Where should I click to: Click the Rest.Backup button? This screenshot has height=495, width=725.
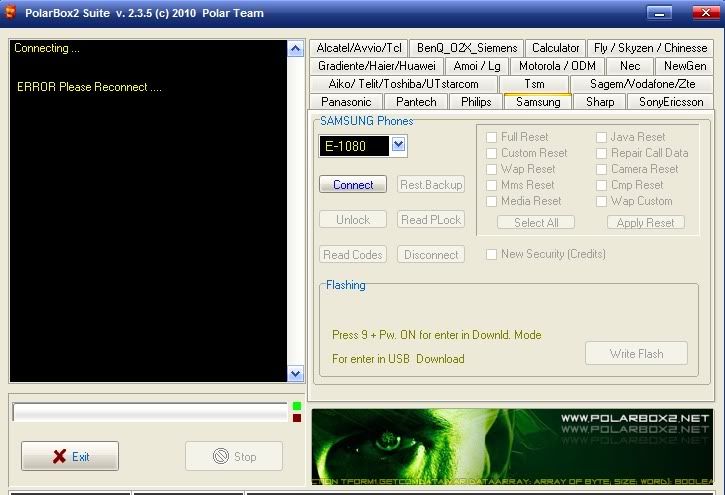pyautogui.click(x=431, y=184)
